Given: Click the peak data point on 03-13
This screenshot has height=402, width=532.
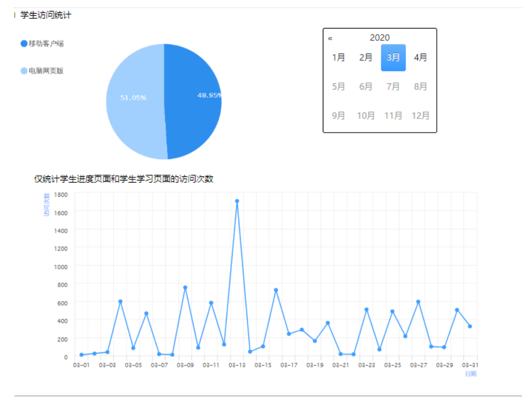Looking at the screenshot, I should (237, 201).
